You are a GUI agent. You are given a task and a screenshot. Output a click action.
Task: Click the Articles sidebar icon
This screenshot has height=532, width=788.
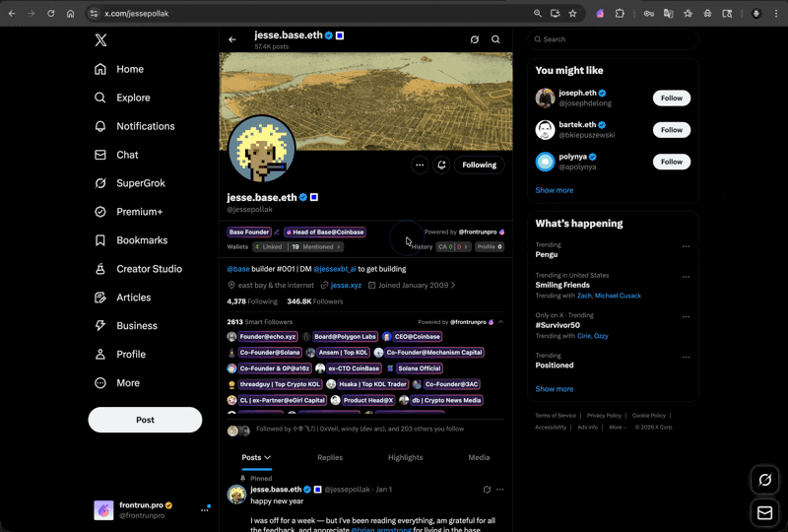click(100, 298)
